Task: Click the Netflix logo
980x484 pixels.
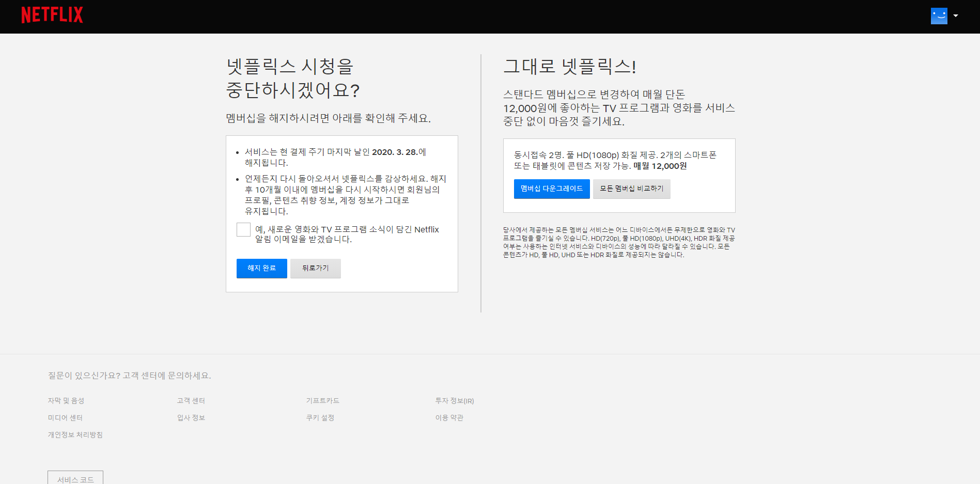Action: [x=52, y=15]
